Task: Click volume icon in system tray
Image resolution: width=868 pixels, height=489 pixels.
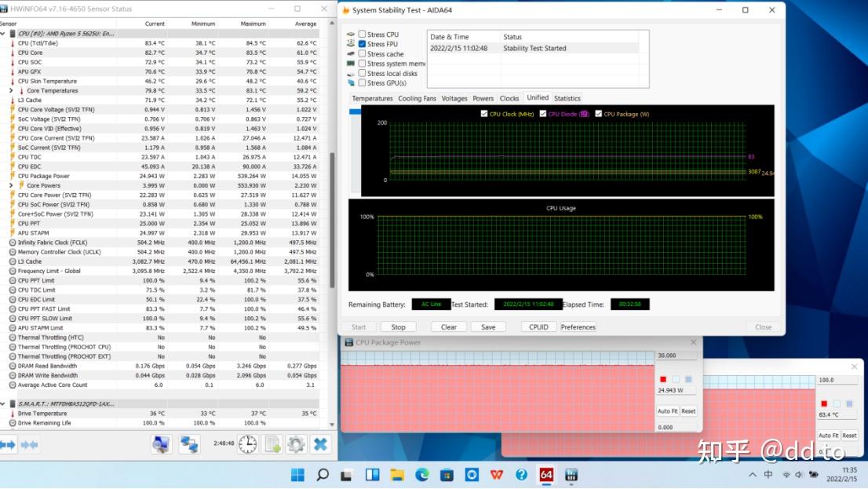Action: 800,475
